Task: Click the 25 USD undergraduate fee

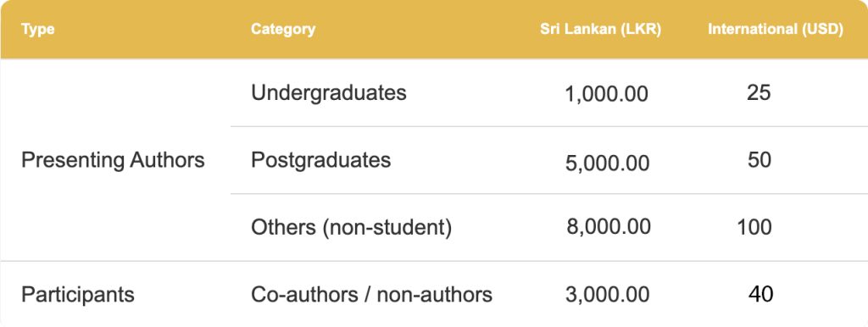Action: coord(759,92)
